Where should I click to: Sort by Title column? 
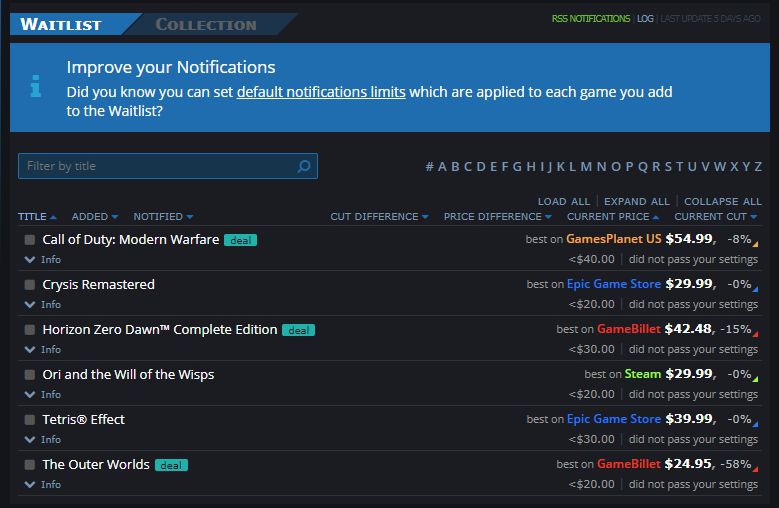[37, 217]
